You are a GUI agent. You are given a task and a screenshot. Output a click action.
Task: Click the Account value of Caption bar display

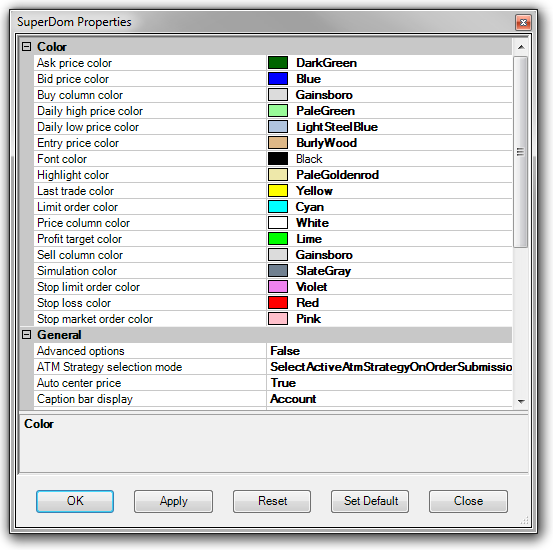pos(293,399)
